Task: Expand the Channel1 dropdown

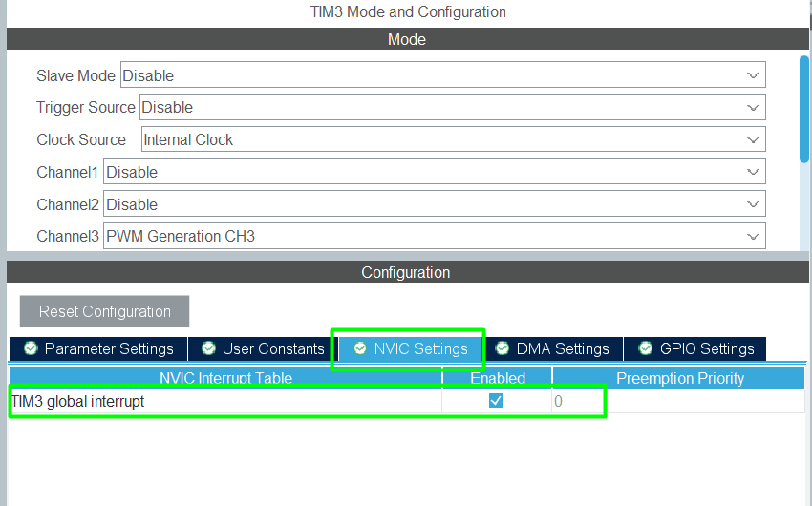Action: point(434,172)
